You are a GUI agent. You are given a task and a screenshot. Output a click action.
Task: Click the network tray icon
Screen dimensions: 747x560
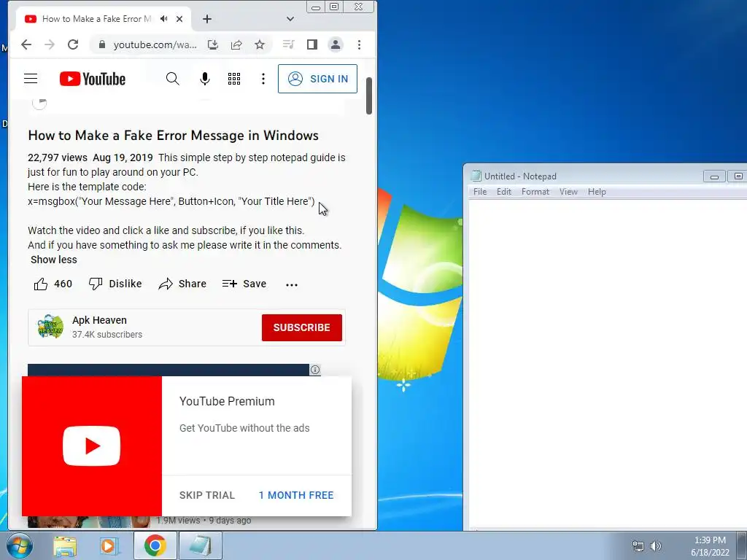point(638,546)
